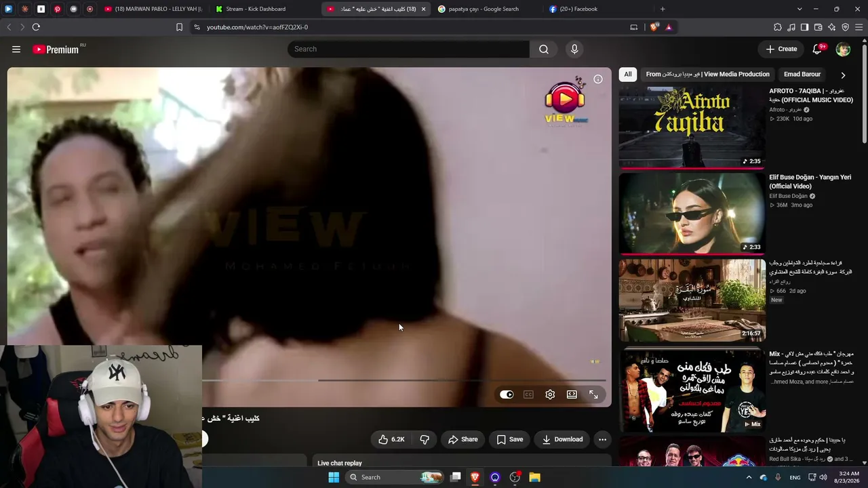Switch player to theater mode
Viewport: 868px width, 488px height.
[572, 394]
